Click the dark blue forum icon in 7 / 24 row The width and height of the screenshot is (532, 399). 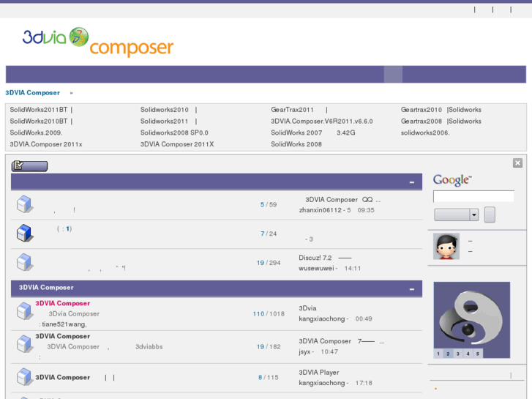click(x=25, y=233)
